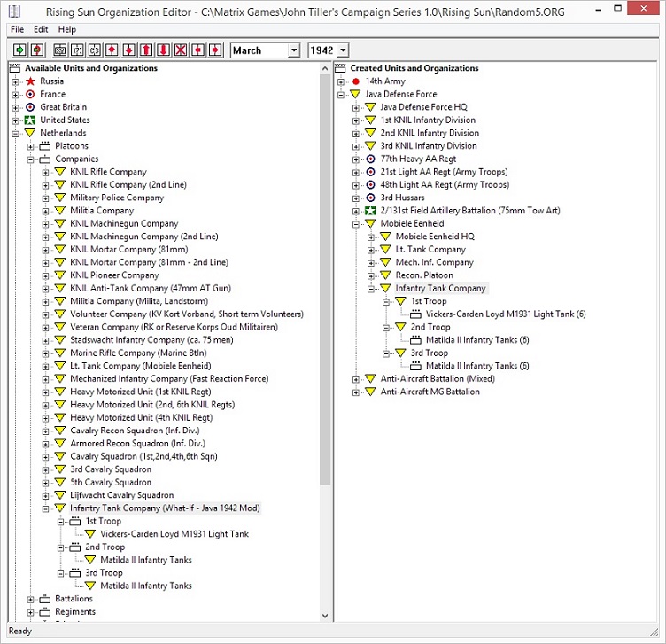This screenshot has width=666, height=644.
Task: Select Anti-Aircraft Battalion (Mixed)
Action: (x=438, y=379)
